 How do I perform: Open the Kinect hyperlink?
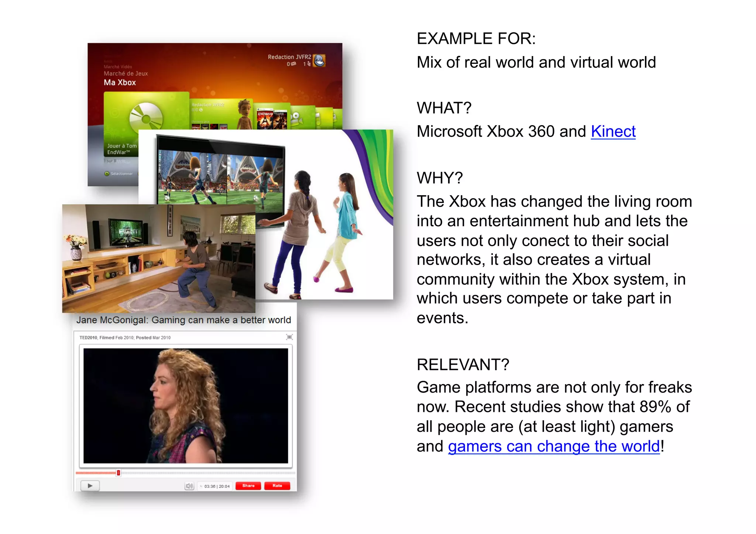click(613, 132)
